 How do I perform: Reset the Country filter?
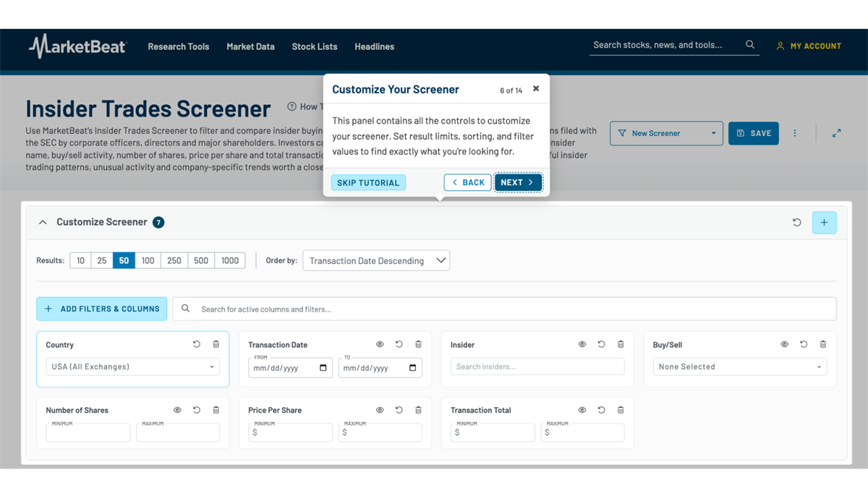pyautogui.click(x=197, y=345)
